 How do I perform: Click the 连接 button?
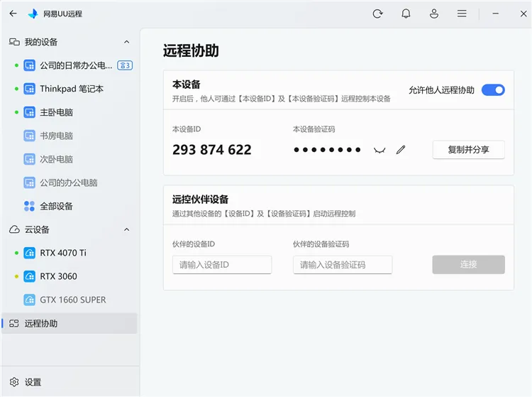click(468, 265)
